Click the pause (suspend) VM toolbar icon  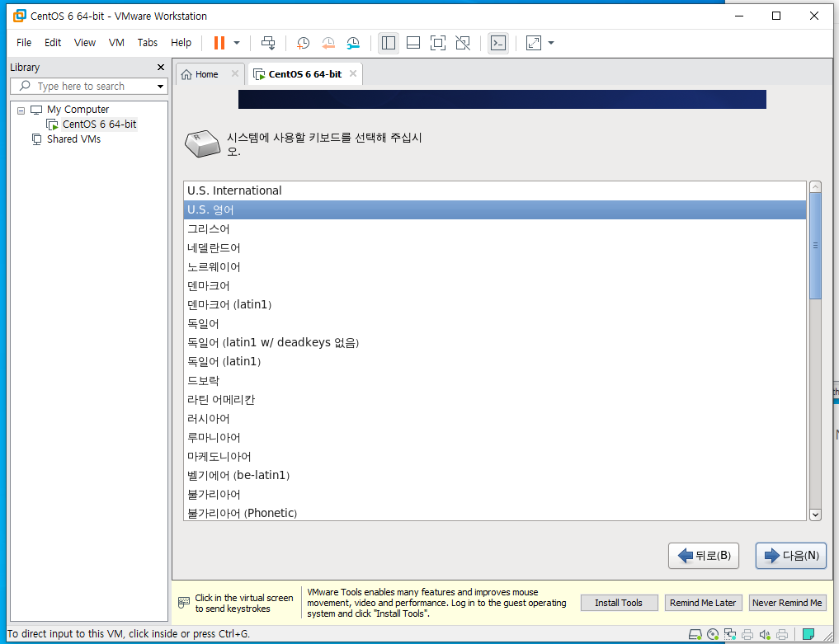coord(219,43)
